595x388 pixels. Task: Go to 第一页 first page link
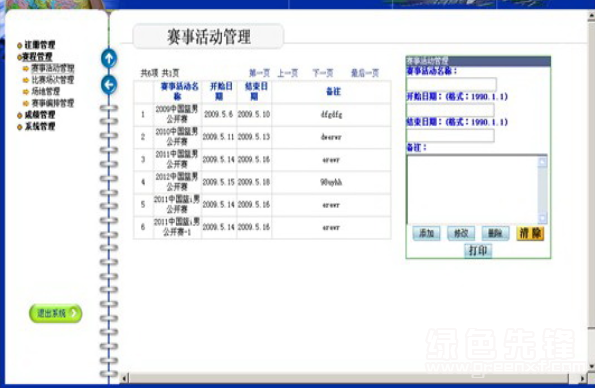point(259,73)
